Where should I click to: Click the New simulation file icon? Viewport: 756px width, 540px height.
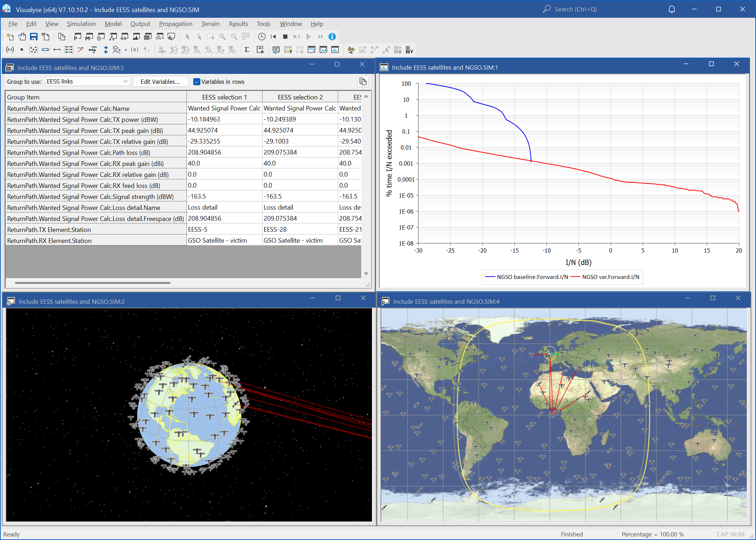tap(10, 37)
